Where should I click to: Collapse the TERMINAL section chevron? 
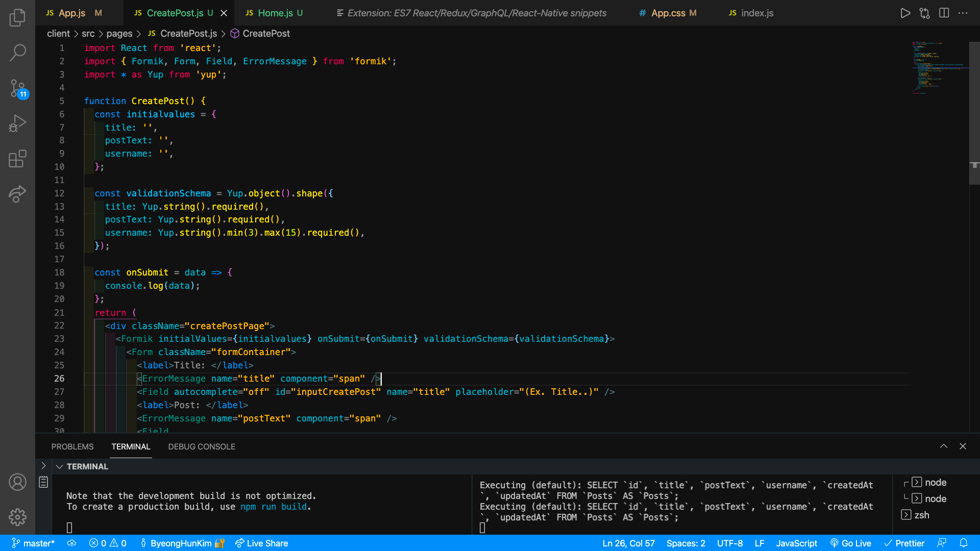click(59, 466)
